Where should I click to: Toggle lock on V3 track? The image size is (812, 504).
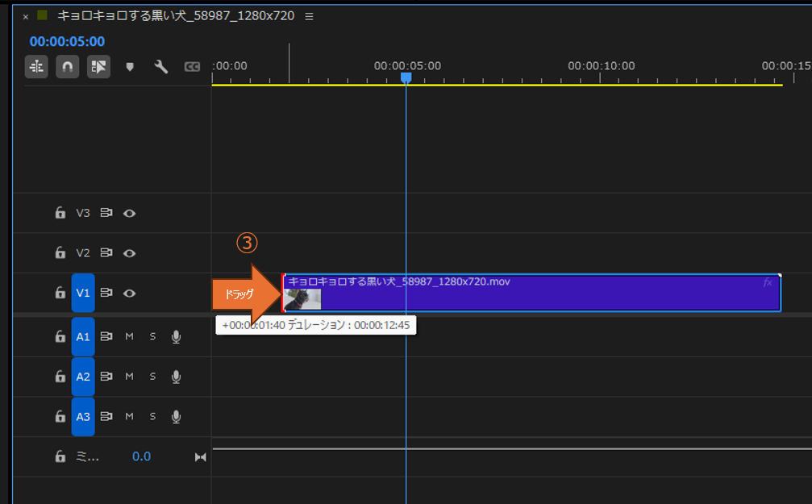tap(60, 213)
